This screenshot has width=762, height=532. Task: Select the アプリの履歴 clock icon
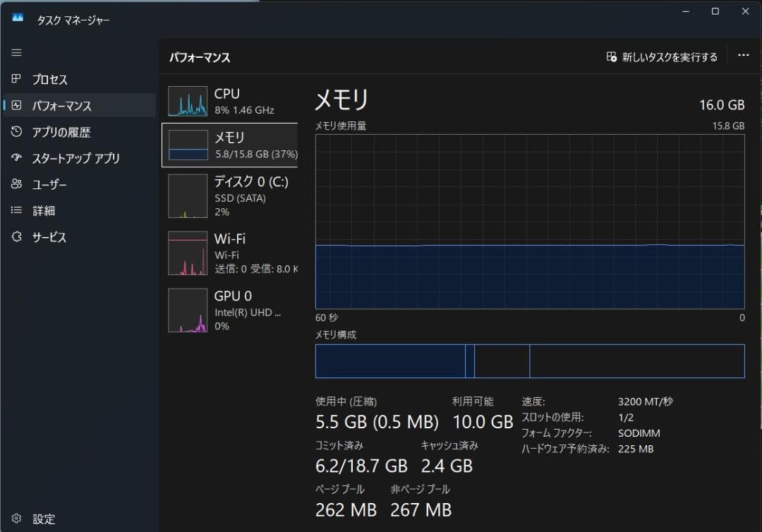pos(17,131)
